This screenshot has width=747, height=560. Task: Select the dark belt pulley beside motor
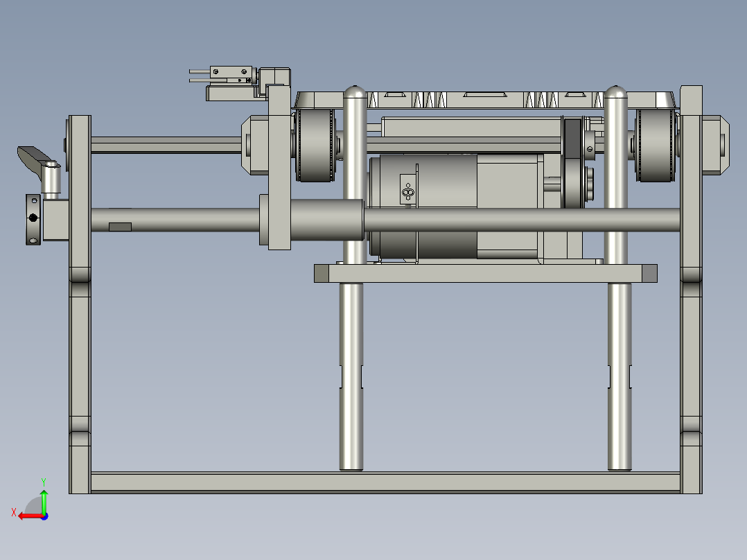tap(574, 164)
